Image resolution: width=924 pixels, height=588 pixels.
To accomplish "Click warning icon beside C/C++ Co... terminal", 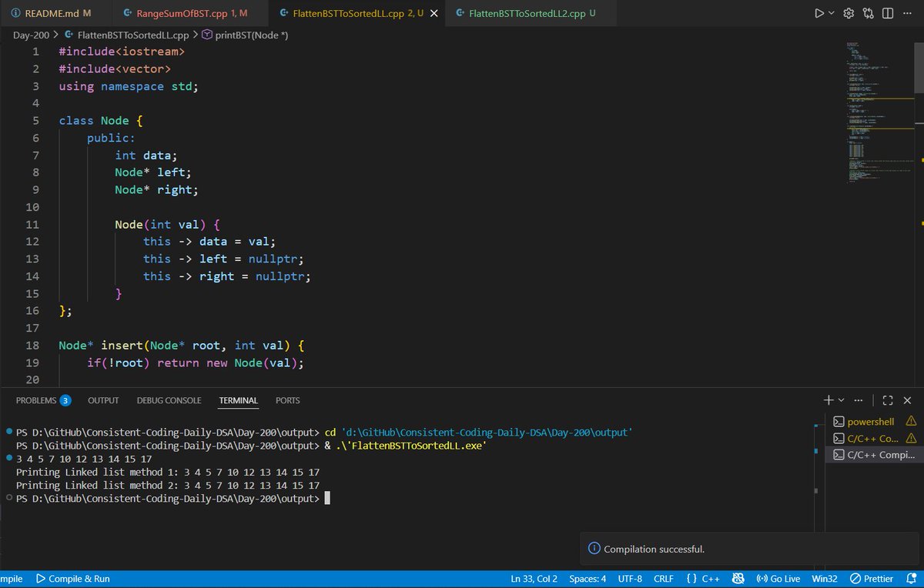I will (912, 438).
